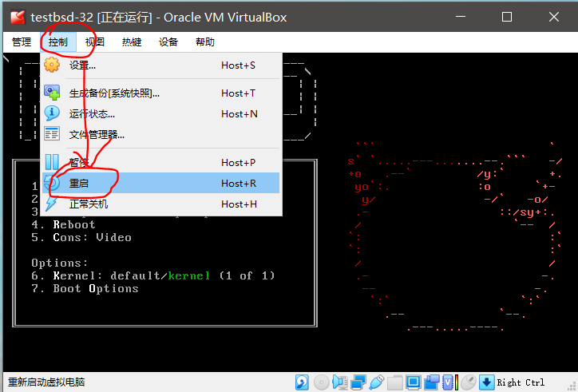
Task: Click the network adapters indicator icon
Action: tap(358, 382)
